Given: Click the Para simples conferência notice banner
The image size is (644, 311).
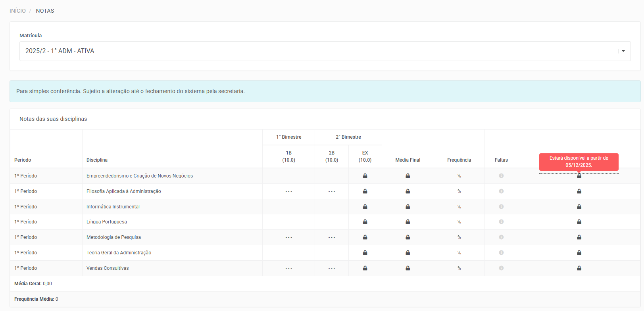Looking at the screenshot, I should 325,91.
